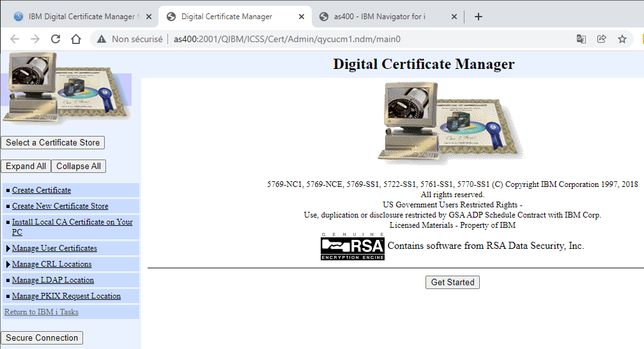Click the Secure Connection button
The image size is (644, 349).
(42, 338)
